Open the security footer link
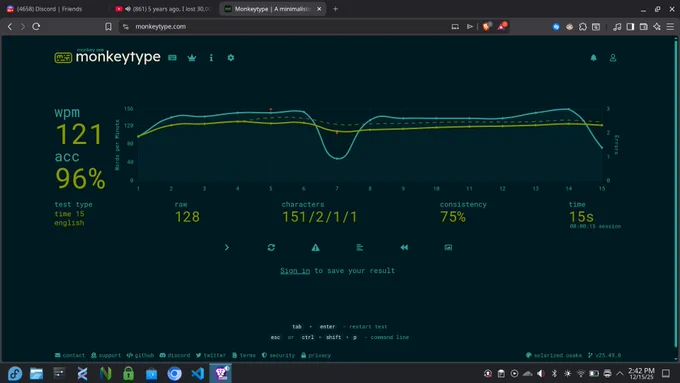The width and height of the screenshot is (680, 383). pyautogui.click(x=278, y=355)
